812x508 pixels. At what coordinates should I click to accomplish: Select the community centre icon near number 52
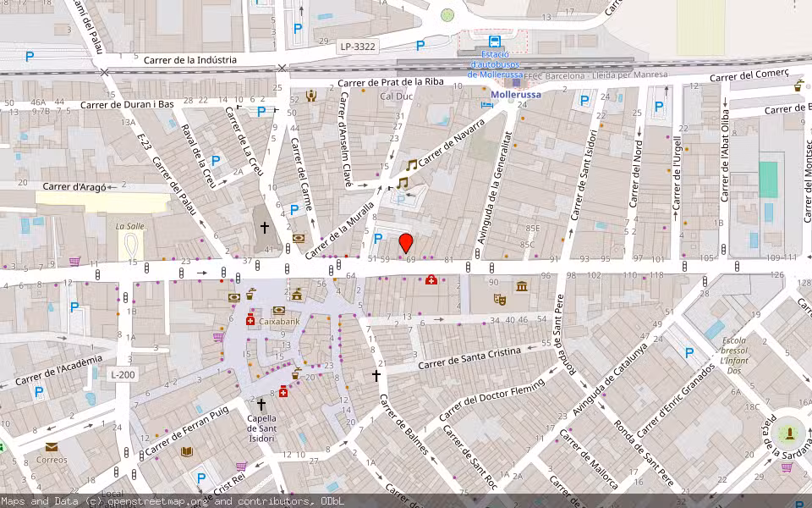311,96
